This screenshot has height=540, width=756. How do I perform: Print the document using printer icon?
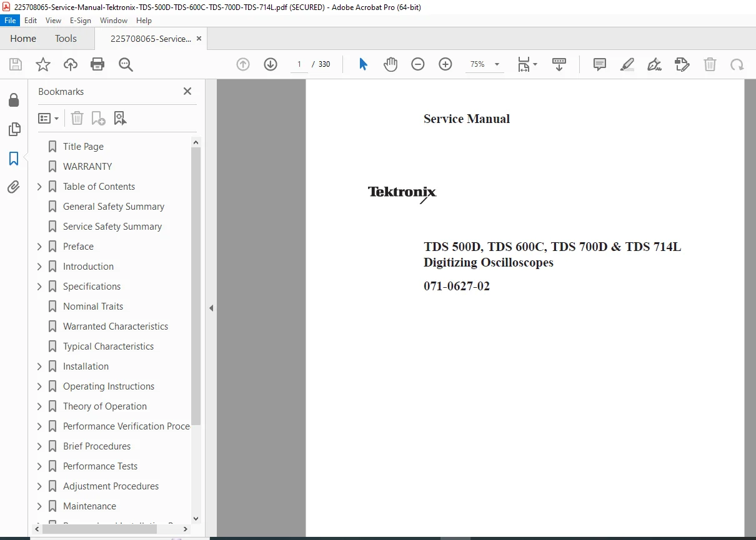coord(97,64)
